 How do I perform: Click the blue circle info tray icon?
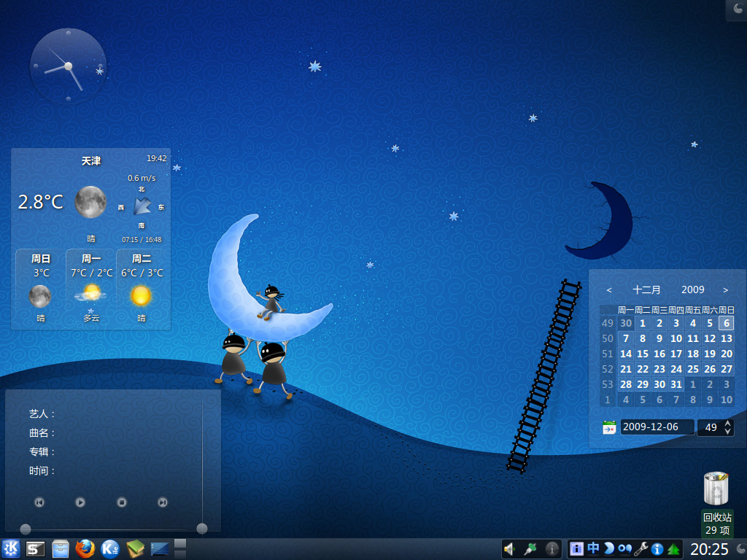[x=657, y=550]
